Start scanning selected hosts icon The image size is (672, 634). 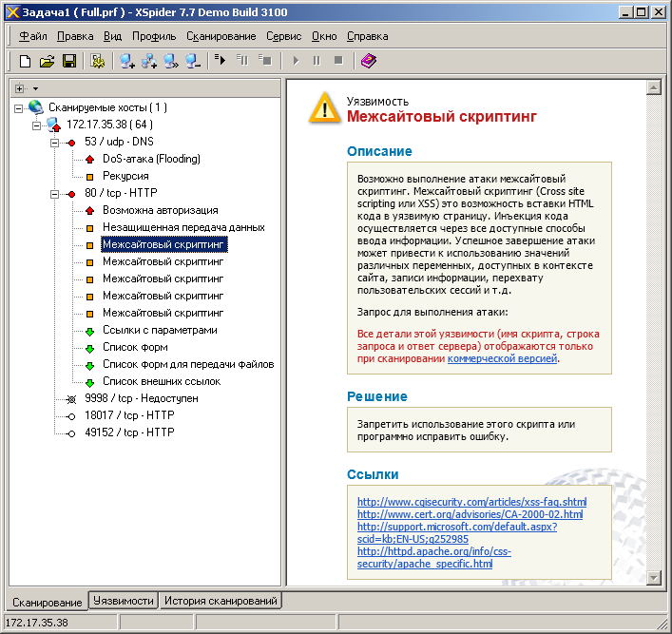(221, 61)
